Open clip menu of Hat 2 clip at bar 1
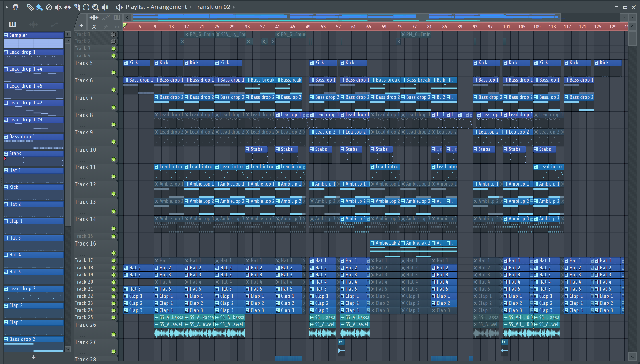640x364 pixels. (x=126, y=268)
